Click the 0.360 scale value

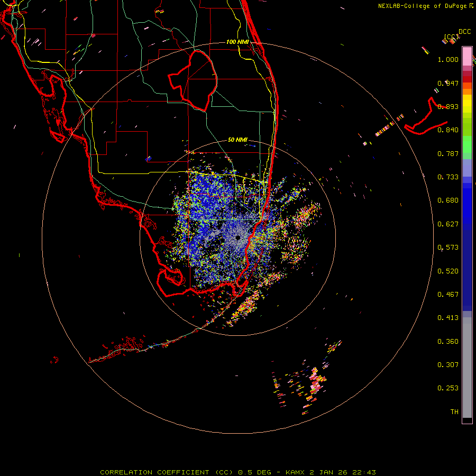(448, 342)
